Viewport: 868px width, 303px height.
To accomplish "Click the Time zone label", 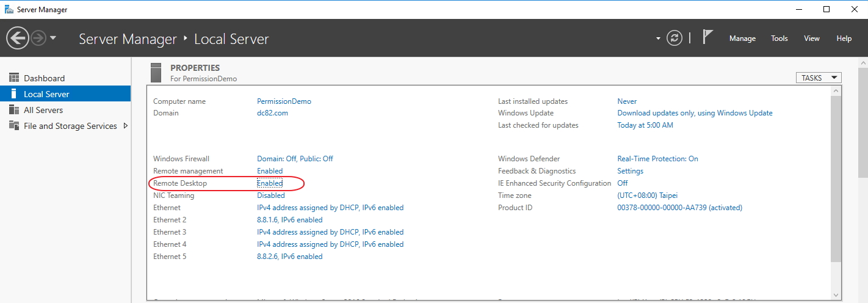I will (515, 195).
